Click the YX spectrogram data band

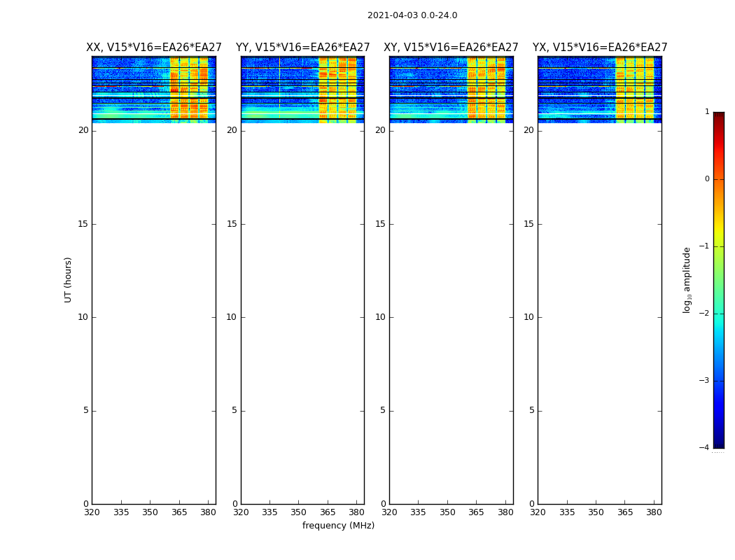(x=599, y=90)
